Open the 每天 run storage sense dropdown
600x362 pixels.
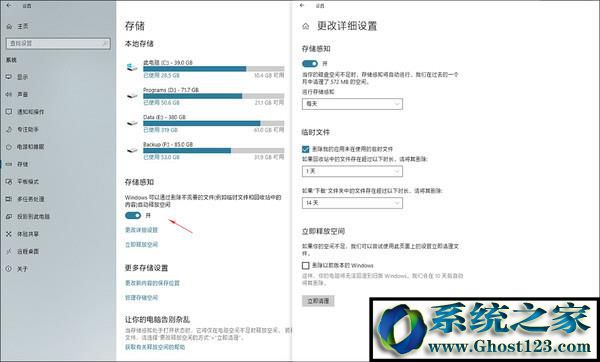pos(352,104)
